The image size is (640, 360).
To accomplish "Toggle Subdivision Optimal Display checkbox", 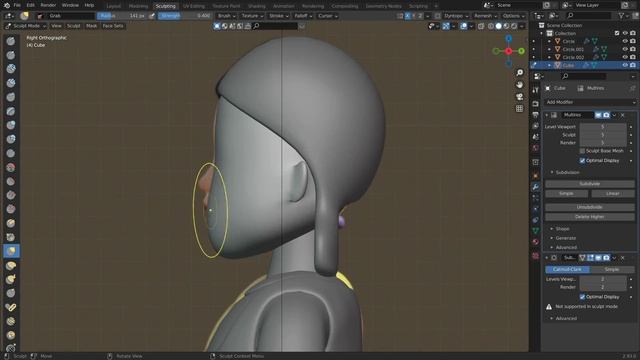I will 582,297.
